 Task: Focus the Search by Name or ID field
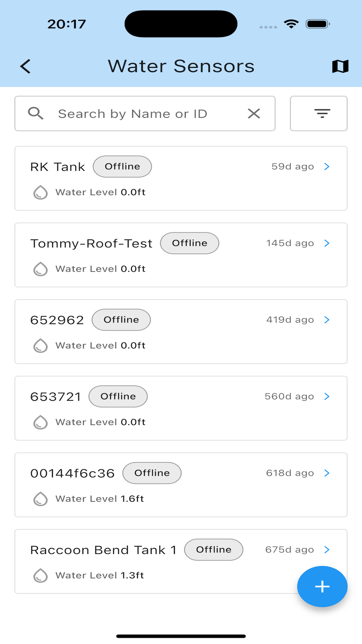146,113
